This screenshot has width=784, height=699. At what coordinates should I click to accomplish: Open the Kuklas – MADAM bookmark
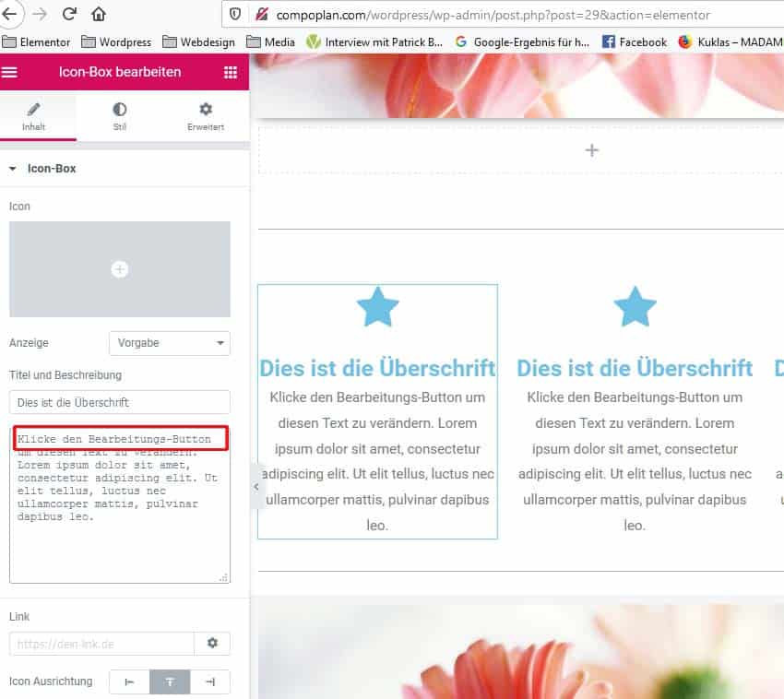coord(731,42)
